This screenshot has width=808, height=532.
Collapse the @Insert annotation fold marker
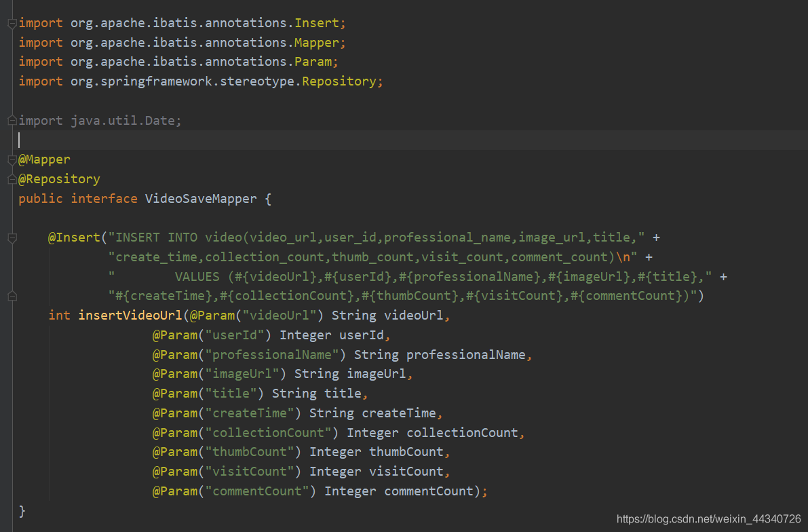click(12, 237)
